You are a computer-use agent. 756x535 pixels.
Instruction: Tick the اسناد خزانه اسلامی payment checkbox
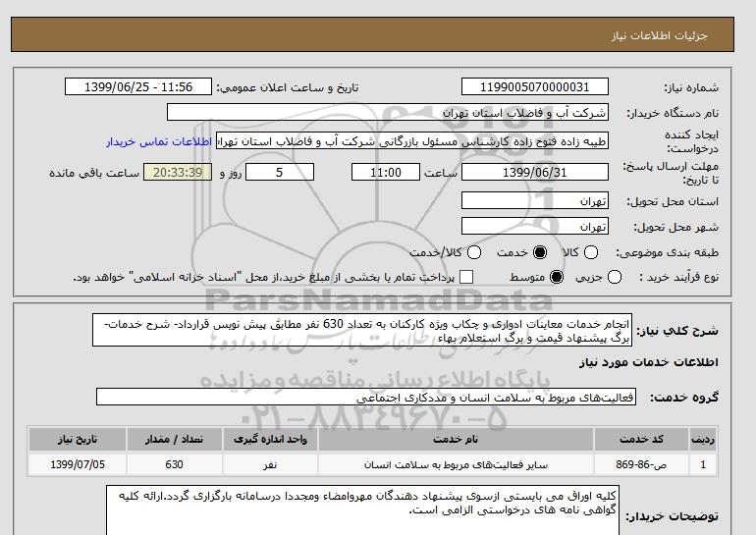(x=466, y=277)
